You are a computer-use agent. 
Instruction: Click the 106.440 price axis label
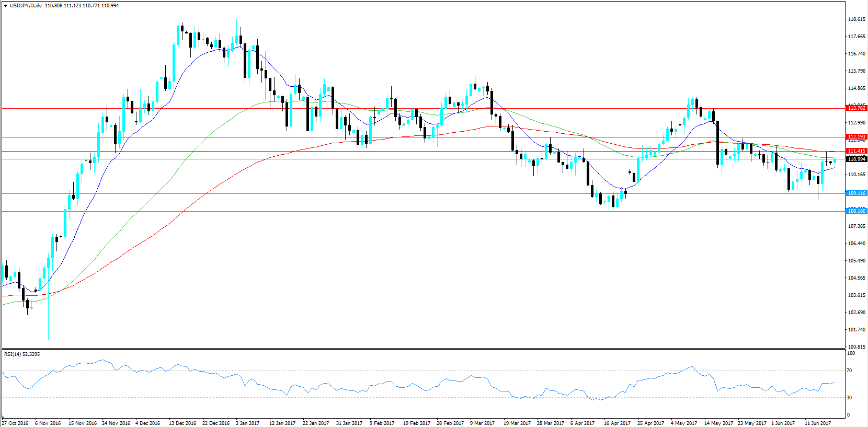856,244
